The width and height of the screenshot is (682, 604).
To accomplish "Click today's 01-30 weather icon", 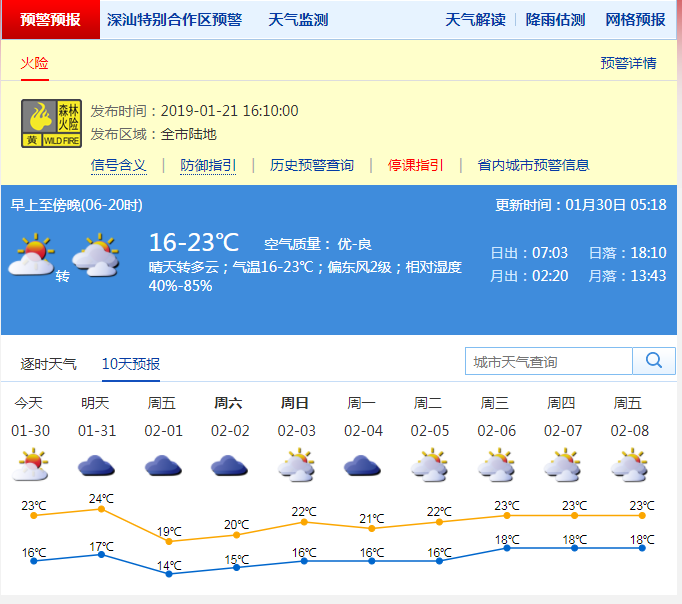I will pos(29,465).
